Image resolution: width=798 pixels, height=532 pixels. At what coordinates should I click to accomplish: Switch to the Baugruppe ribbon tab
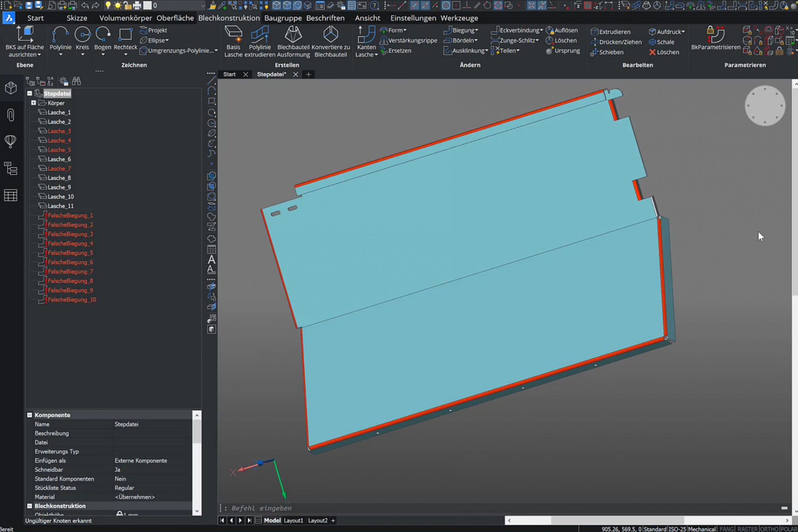pyautogui.click(x=283, y=18)
